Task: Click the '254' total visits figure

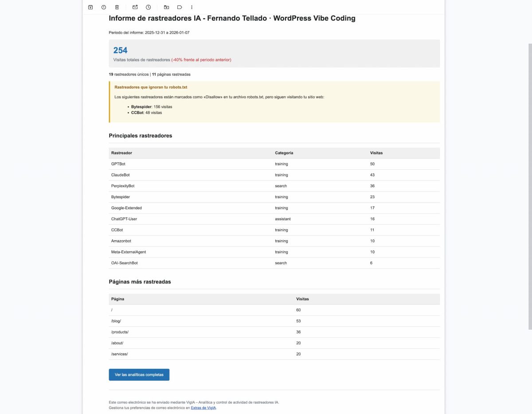Action: (x=120, y=50)
